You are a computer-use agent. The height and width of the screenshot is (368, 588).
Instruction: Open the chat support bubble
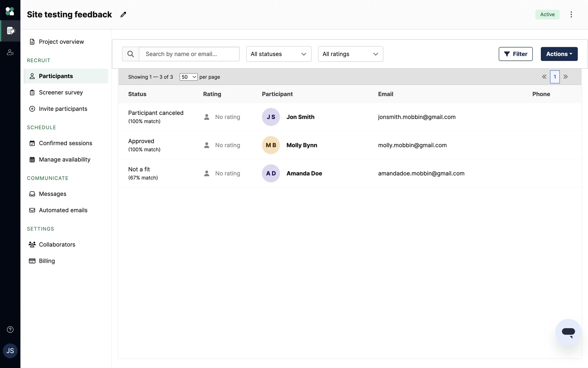pyautogui.click(x=568, y=332)
